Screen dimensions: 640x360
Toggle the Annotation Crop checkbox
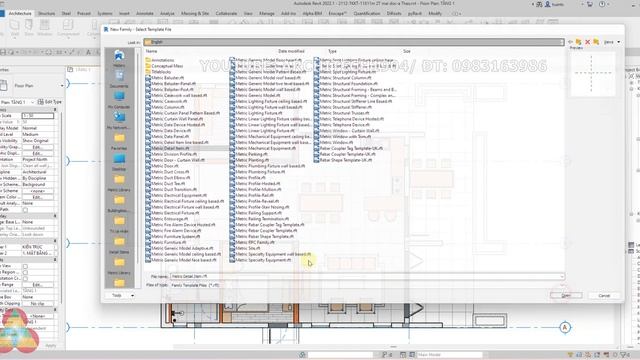(25, 278)
